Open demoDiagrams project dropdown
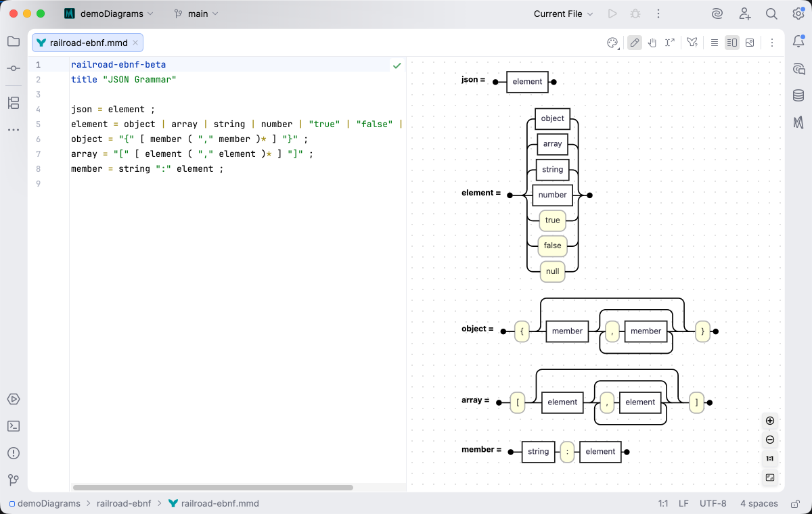Image resolution: width=812 pixels, height=514 pixels. [110, 14]
